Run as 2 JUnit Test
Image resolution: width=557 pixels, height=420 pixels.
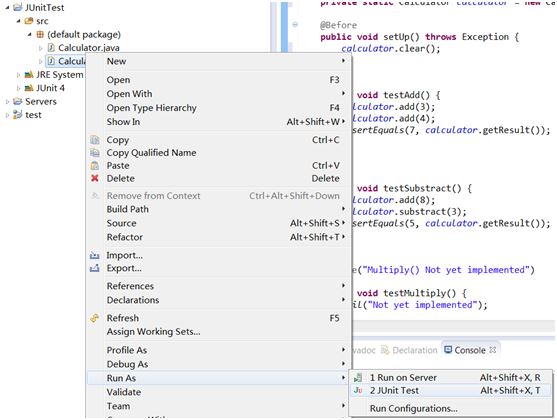(x=451, y=390)
